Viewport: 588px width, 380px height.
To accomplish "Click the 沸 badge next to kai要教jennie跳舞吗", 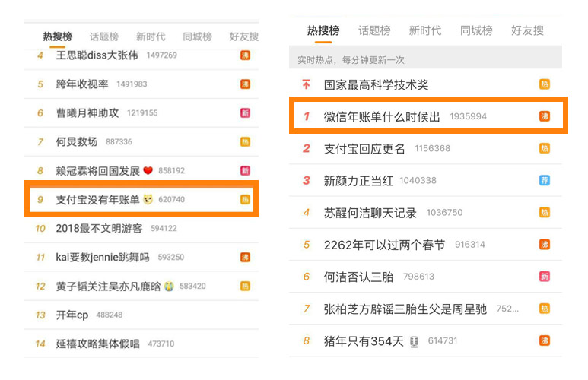I will tap(245, 257).
